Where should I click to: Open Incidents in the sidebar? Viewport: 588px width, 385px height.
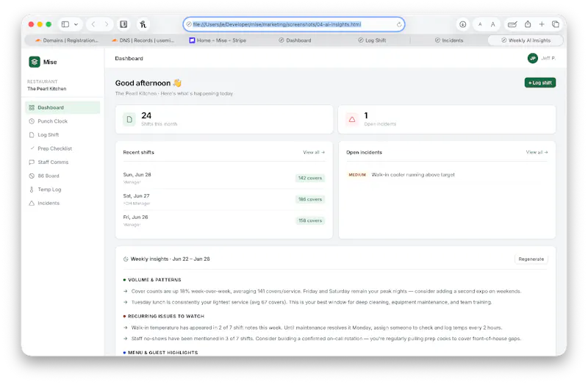(x=62, y=204)
